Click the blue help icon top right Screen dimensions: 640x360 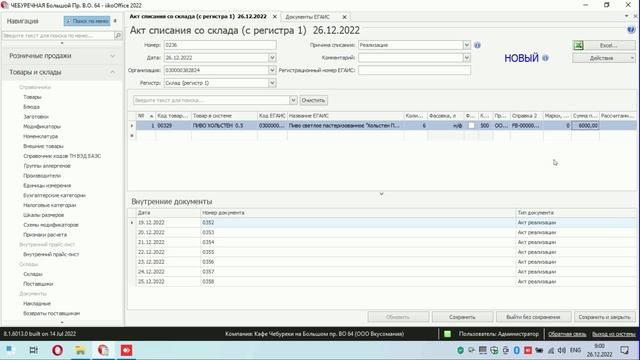(x=631, y=30)
